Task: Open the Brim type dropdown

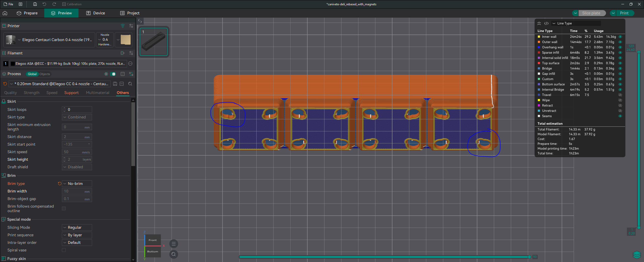Action: coord(77,184)
